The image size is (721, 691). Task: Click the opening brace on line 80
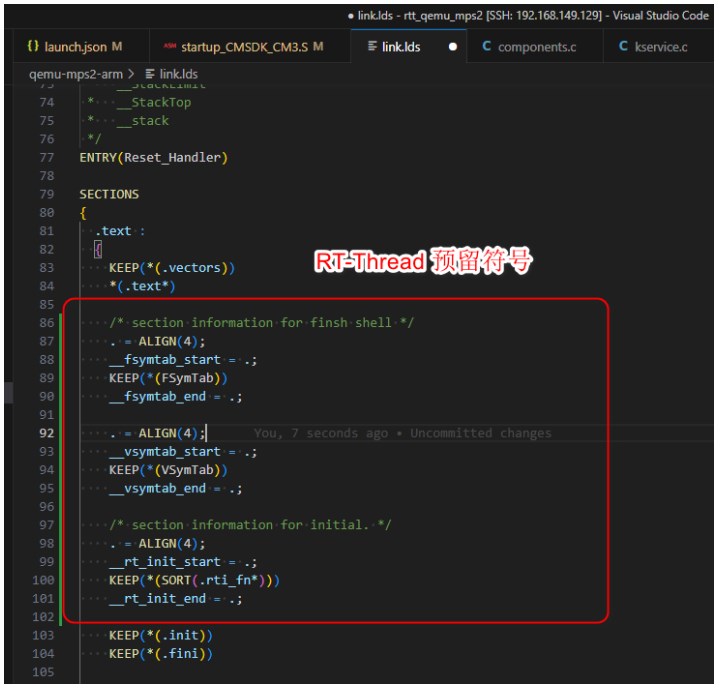tap(83, 213)
